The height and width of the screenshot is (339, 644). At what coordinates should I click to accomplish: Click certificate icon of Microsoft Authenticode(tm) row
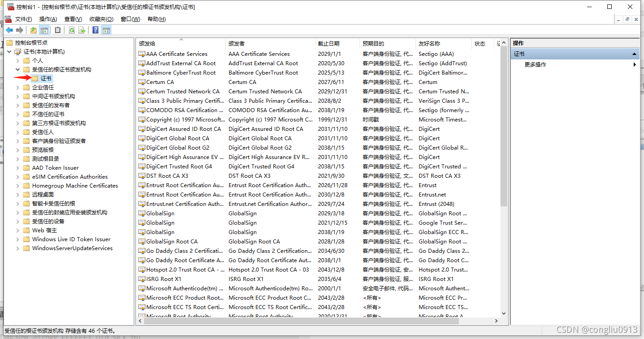coord(142,288)
